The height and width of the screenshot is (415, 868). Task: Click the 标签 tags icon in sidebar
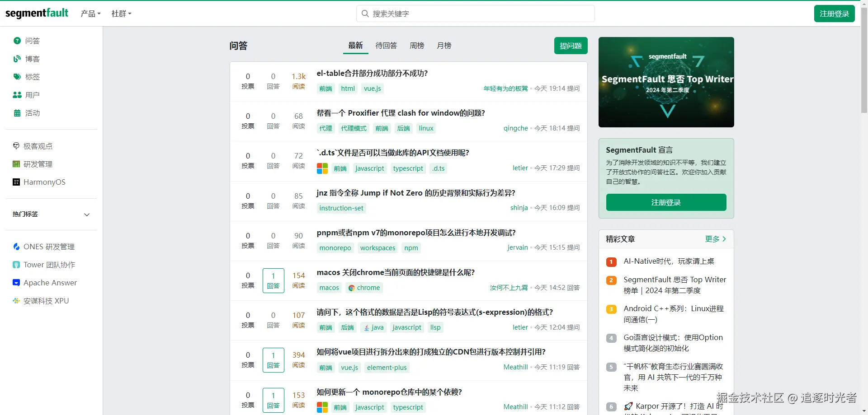tap(17, 77)
